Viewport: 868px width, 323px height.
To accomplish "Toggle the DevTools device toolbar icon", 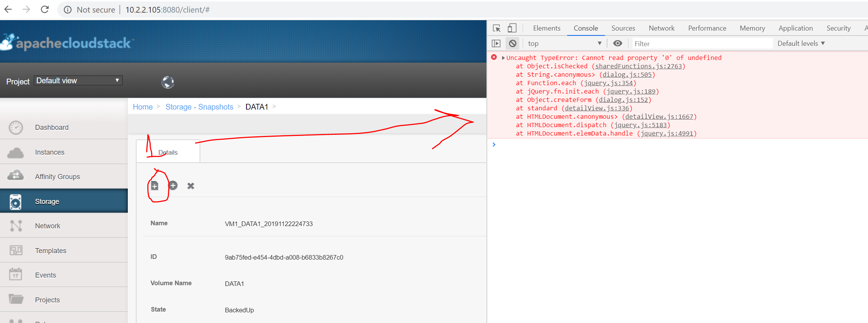I will point(512,28).
